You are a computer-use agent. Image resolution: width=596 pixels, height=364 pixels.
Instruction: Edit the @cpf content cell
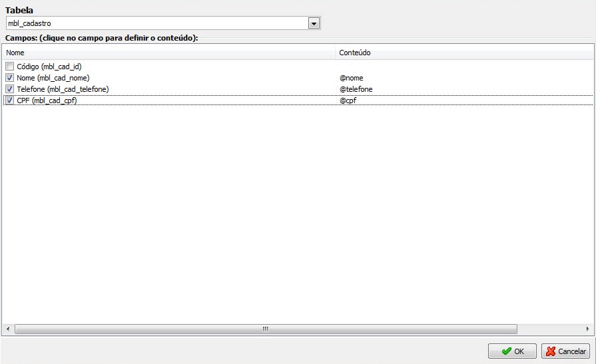(348, 100)
